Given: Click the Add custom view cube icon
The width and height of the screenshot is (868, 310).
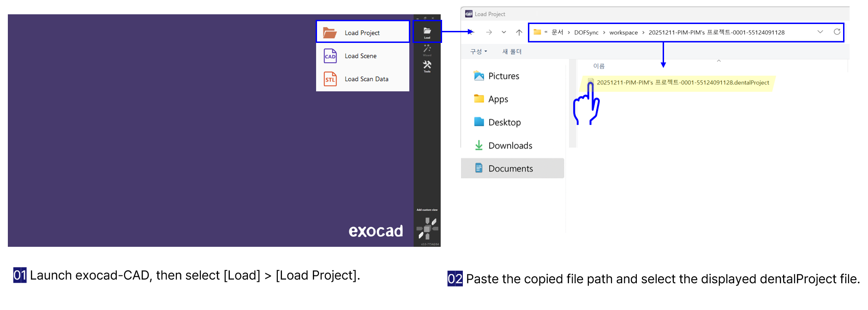Looking at the screenshot, I should pos(427,228).
